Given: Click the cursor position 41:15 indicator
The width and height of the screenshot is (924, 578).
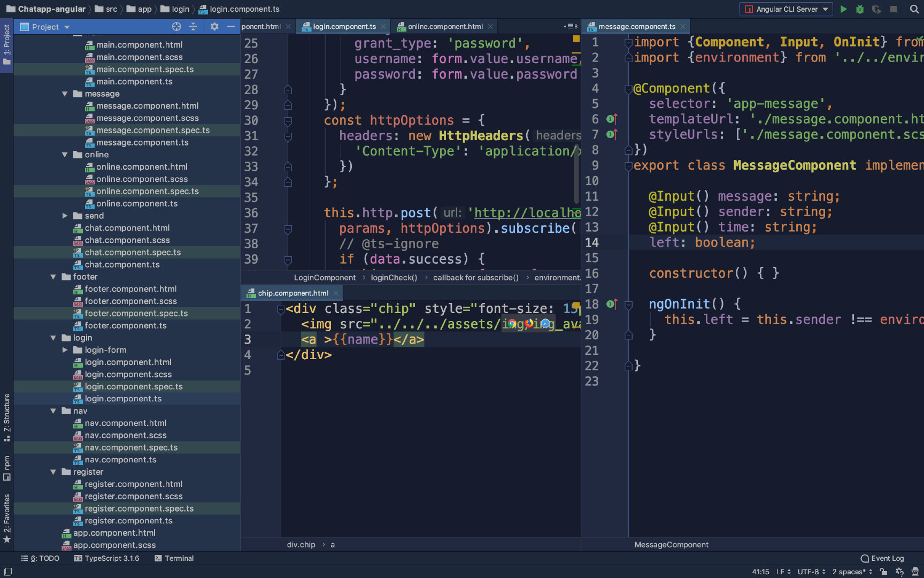Looking at the screenshot, I should pos(760,572).
